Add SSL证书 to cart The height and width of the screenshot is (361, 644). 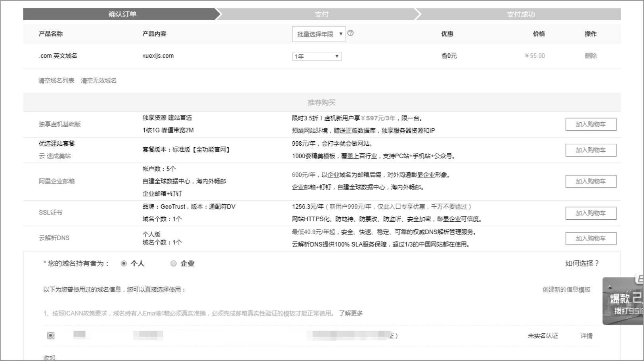590,213
